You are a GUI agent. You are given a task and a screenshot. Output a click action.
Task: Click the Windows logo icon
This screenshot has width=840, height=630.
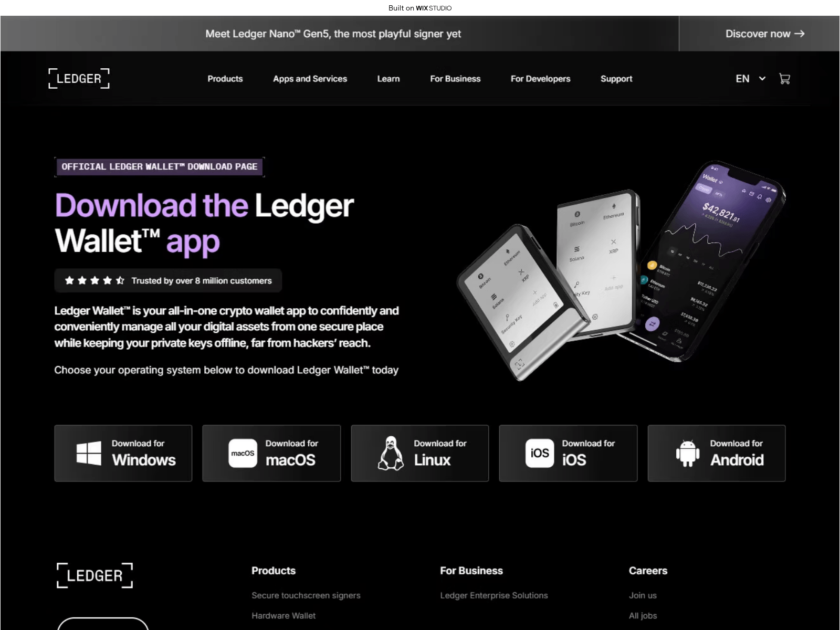pos(89,453)
